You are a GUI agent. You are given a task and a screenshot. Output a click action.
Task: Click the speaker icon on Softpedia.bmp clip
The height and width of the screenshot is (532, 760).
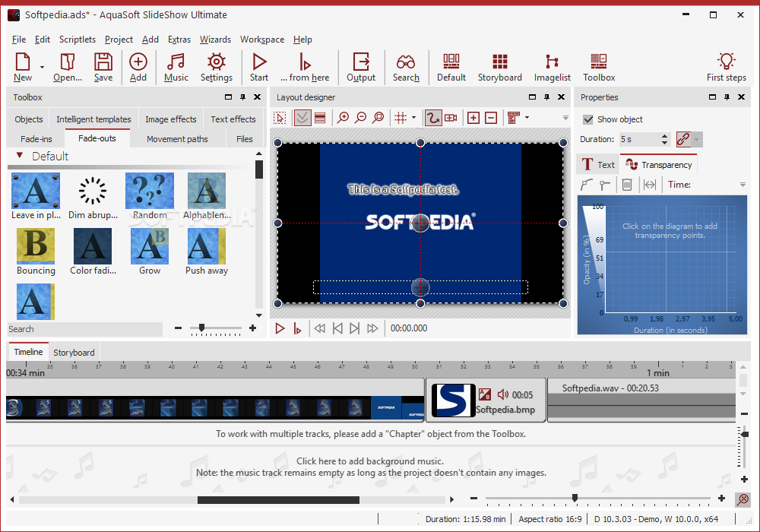coord(503,394)
